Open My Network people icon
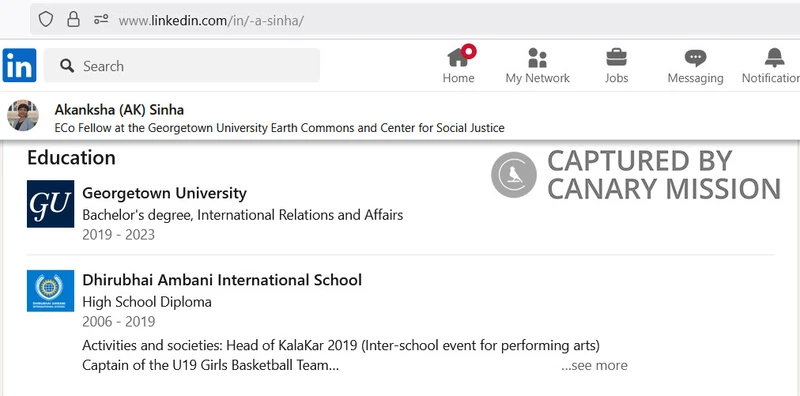The width and height of the screenshot is (800, 396). click(537, 57)
